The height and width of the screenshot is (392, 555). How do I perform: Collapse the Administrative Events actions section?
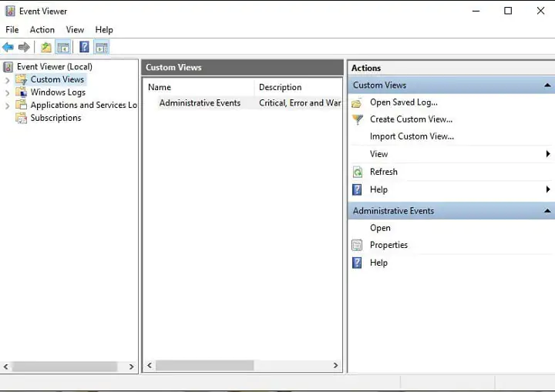click(547, 211)
